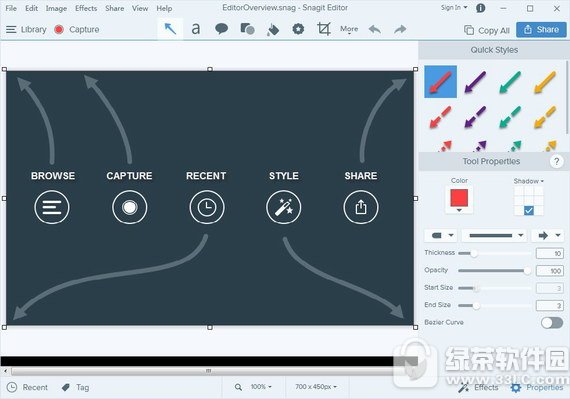Click the Quick Styles panel scrollbar
The image size is (570, 399).
[x=567, y=96]
